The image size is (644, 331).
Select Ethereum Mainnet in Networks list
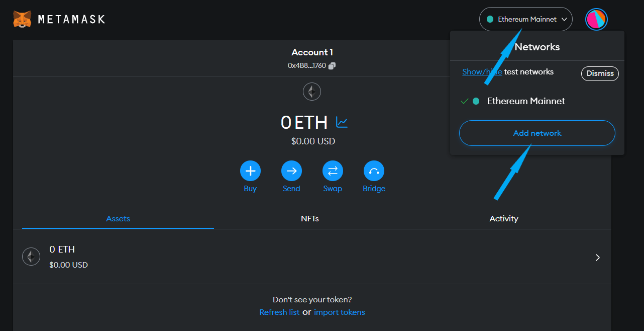537,101
